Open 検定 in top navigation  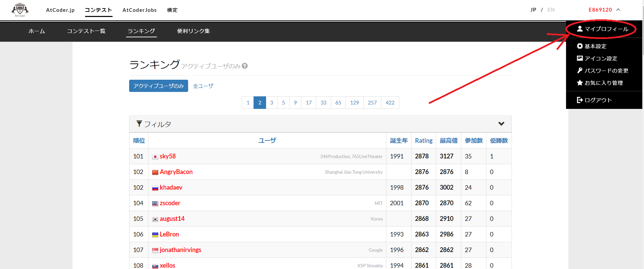pos(172,10)
